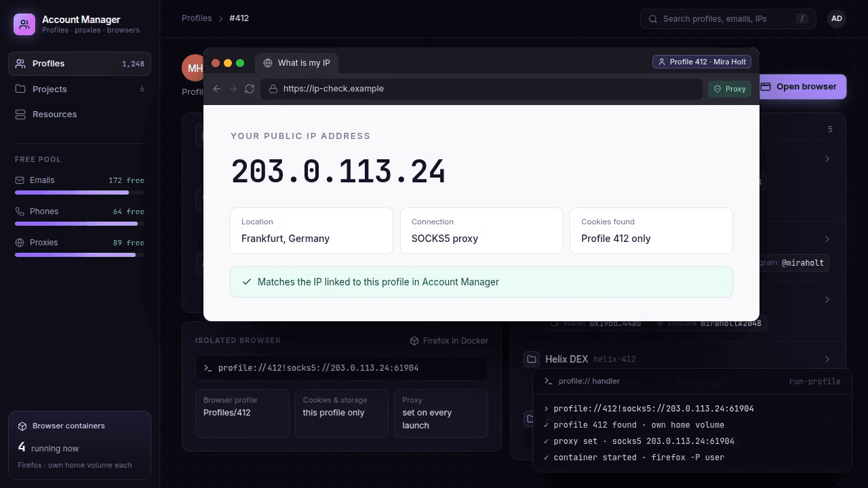Screen dimensions: 868x488
Task: Click the green Proxy shield badge
Action: [730, 89]
